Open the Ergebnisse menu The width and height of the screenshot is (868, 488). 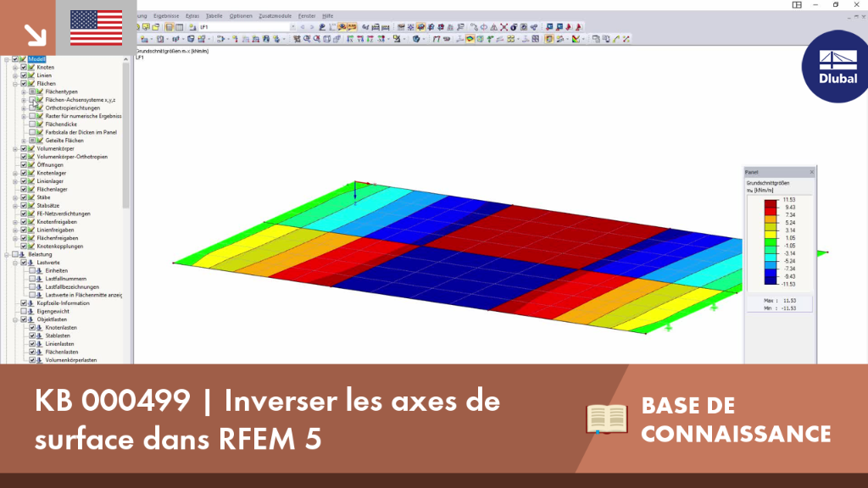pos(166,16)
